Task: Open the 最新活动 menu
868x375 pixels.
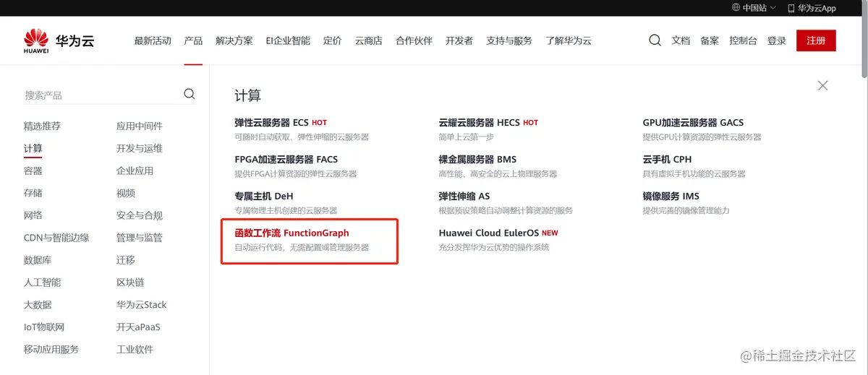Action: click(153, 40)
